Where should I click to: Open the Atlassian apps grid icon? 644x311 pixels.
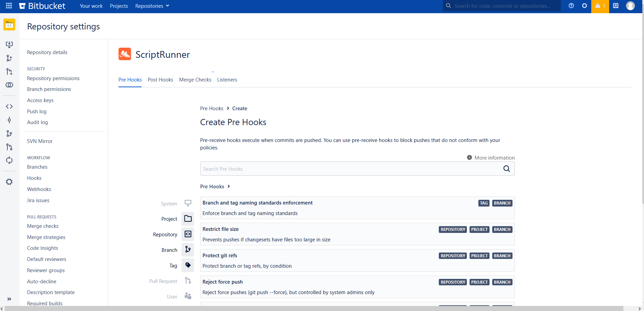(x=9, y=6)
